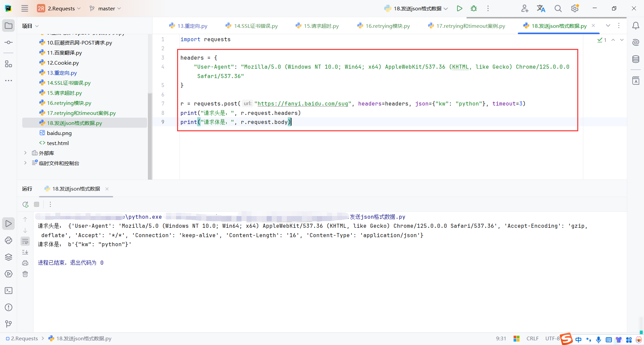Toggle the Project tool window folder icon

[x=8, y=26]
